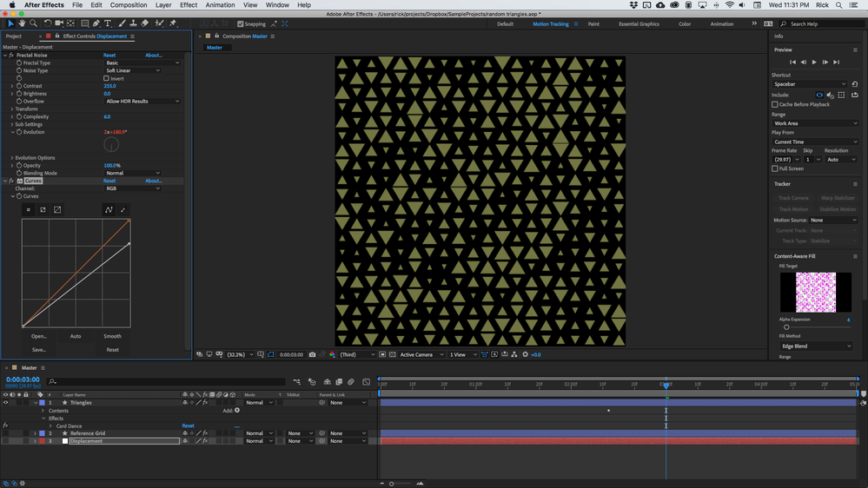Switch to the Motion Tracking workspace tab
868x488 pixels.
point(550,24)
